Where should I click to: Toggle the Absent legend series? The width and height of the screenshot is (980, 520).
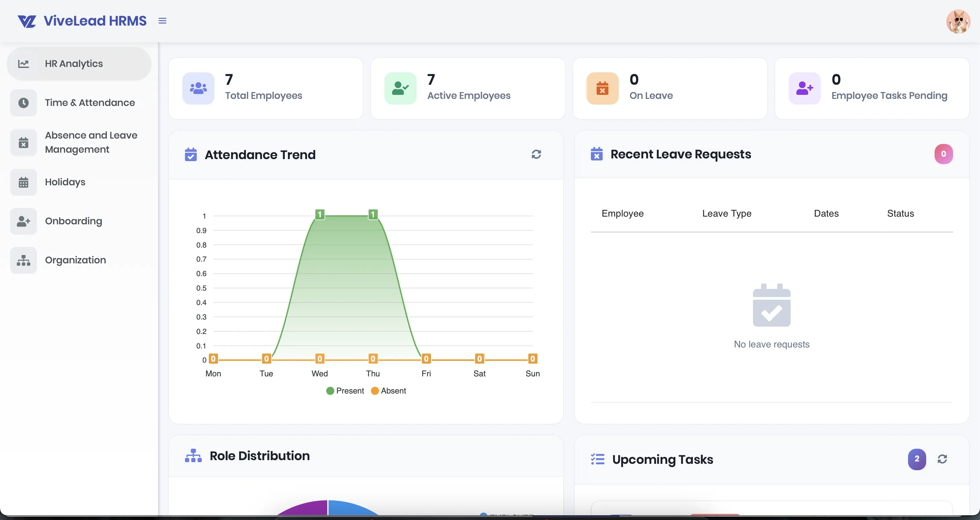[x=388, y=391]
